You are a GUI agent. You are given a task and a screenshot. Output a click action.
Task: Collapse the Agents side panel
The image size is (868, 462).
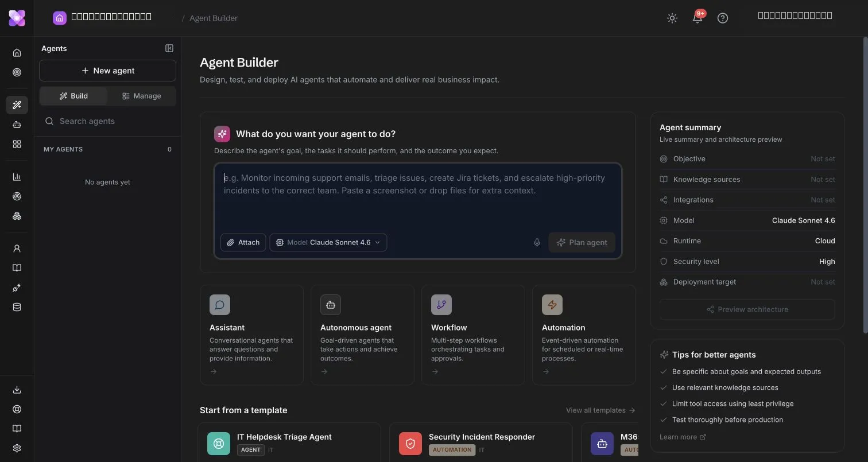pyautogui.click(x=169, y=48)
